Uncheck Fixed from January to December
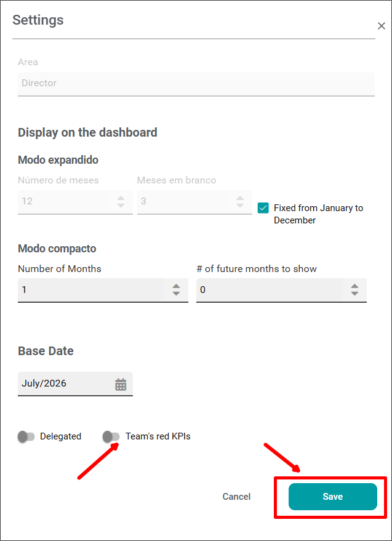Screen dimensions: 392x541 click(x=263, y=208)
